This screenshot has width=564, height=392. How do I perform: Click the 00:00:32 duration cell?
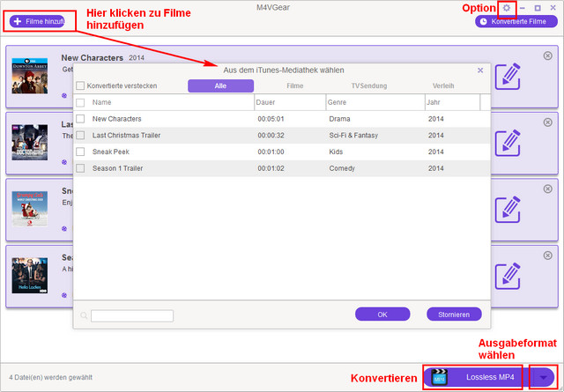271,136
